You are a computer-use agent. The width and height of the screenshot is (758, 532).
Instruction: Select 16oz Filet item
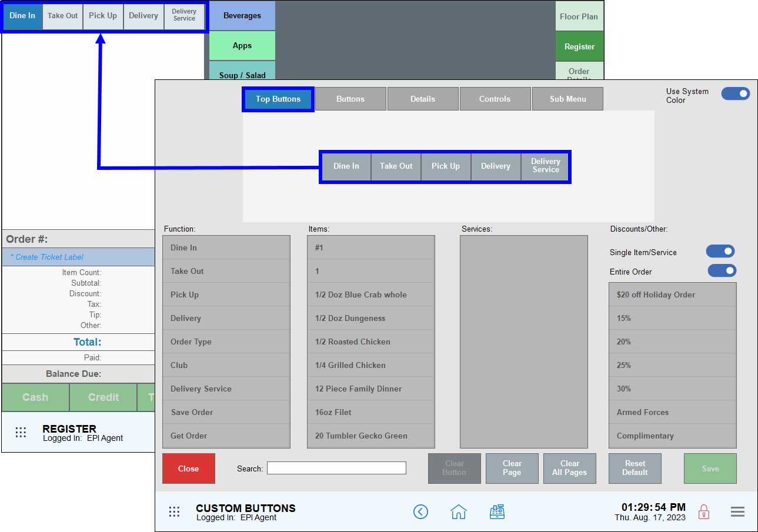point(371,412)
